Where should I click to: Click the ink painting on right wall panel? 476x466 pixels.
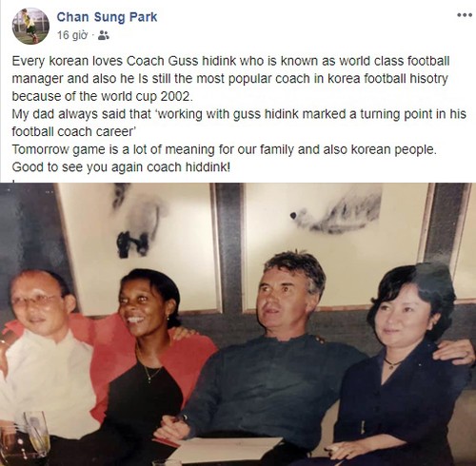(x=338, y=209)
